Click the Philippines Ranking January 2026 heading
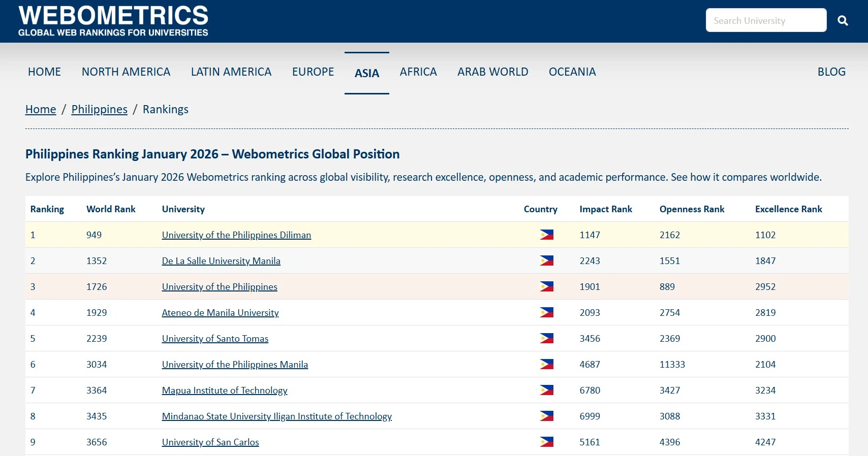This screenshot has height=456, width=868. (x=212, y=154)
